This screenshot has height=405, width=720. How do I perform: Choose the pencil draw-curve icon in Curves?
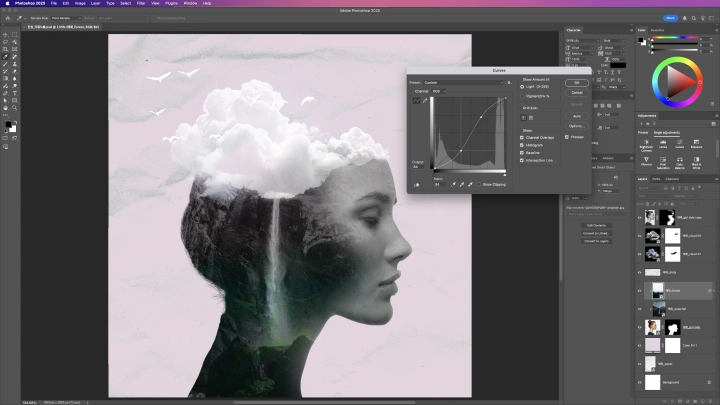425,100
